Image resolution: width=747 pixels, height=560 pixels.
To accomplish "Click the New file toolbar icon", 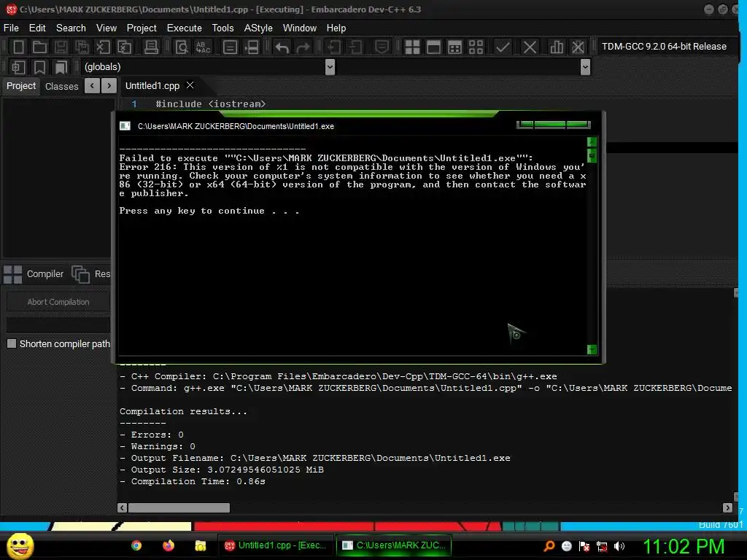I will coord(18,47).
